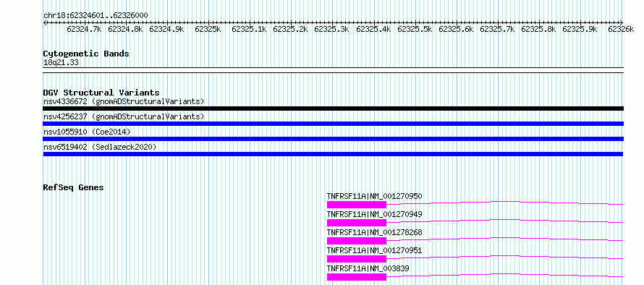Click the 62325.1k ruler tick label
Screen dimensions: 644x285
(249, 29)
